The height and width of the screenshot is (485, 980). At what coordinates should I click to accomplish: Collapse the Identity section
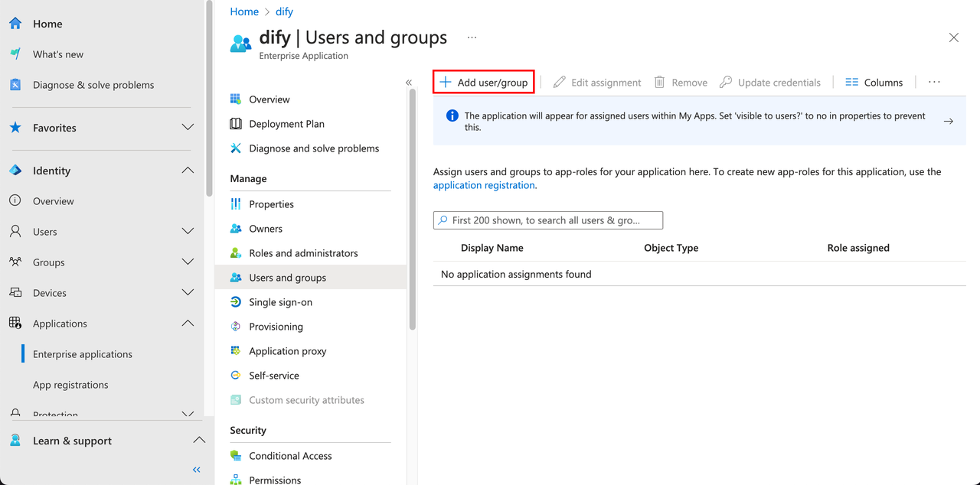tap(188, 171)
